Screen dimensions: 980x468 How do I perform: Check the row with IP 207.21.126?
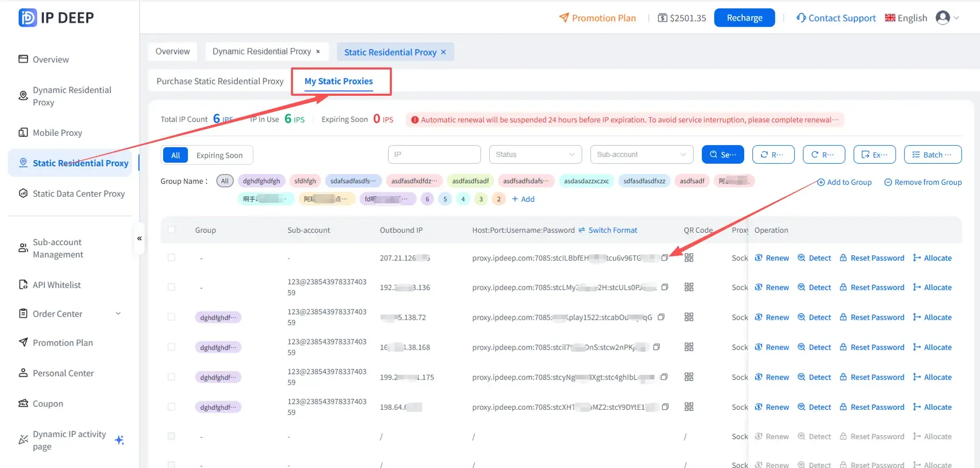tap(171, 257)
